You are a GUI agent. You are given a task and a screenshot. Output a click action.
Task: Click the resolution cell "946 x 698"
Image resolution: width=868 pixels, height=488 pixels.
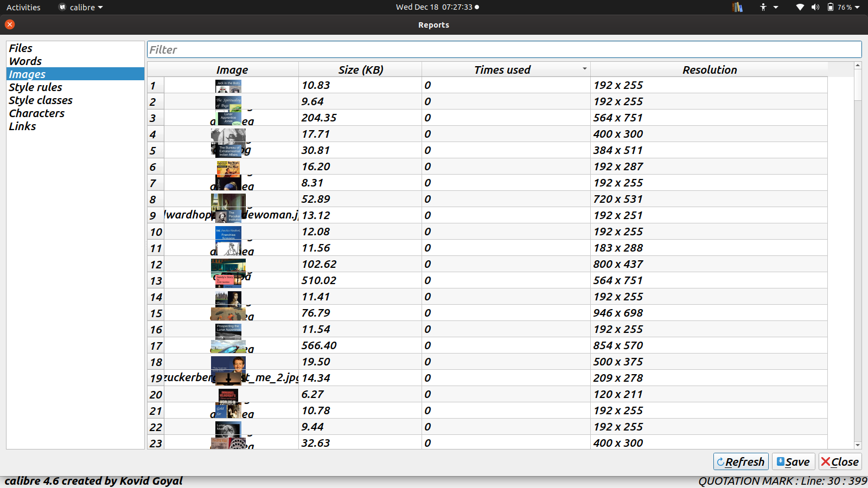(709, 313)
